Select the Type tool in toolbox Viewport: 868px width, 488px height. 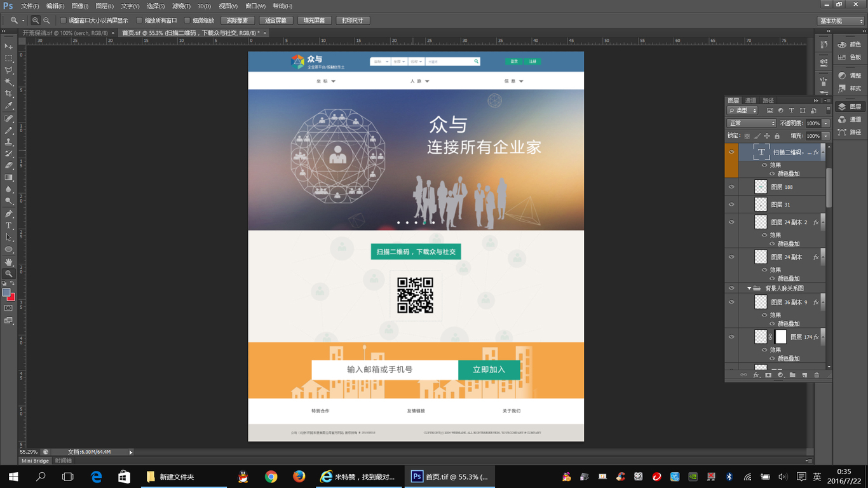point(9,226)
